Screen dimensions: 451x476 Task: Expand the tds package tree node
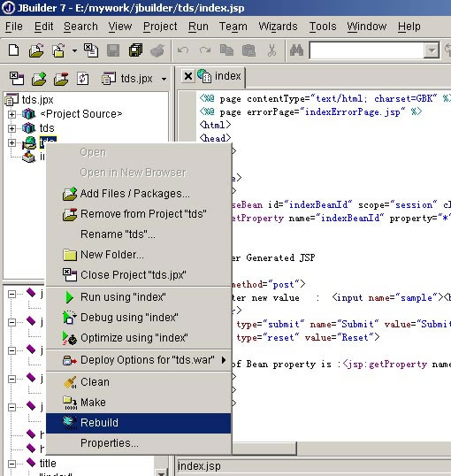pos(11,128)
